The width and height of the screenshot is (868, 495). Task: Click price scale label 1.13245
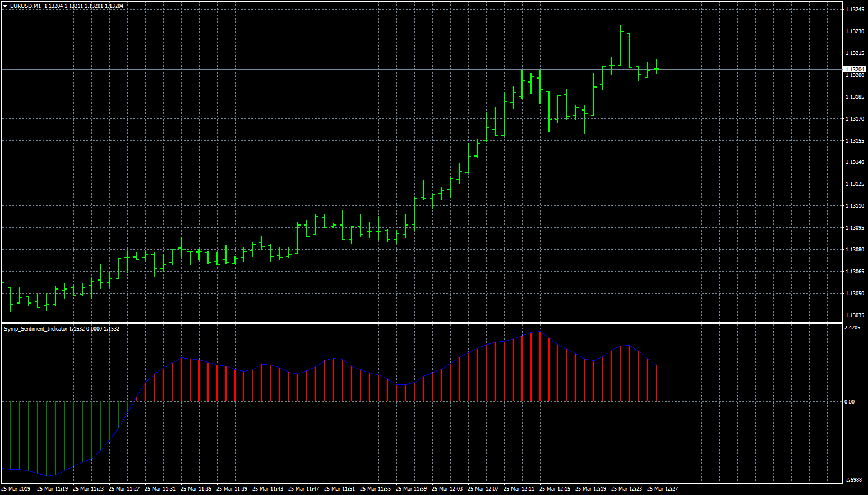tap(855, 10)
